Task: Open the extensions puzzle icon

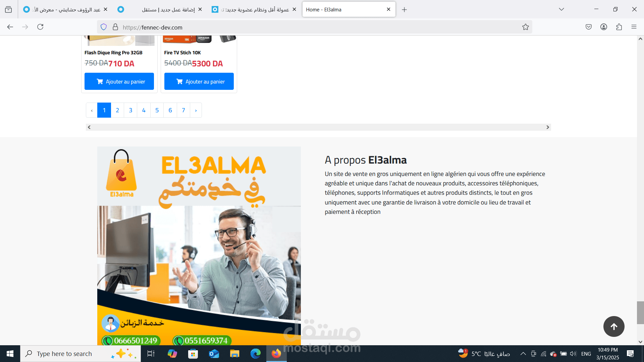Action: 619,27
